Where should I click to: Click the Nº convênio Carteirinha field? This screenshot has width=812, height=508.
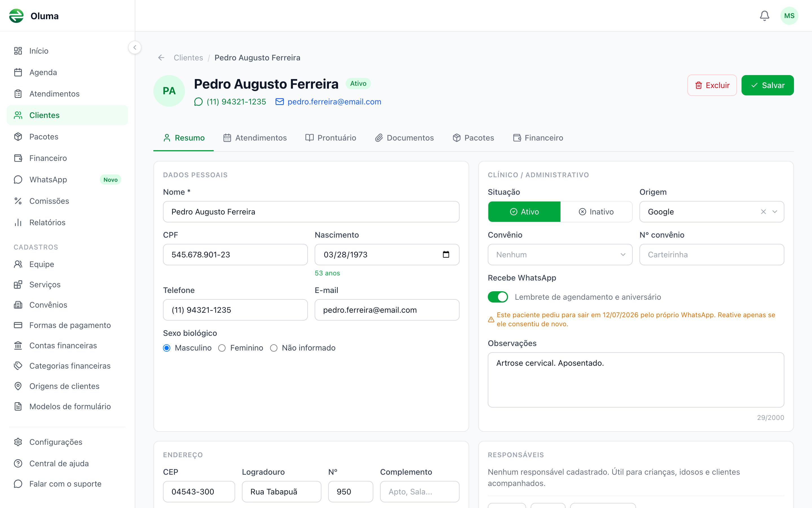click(712, 255)
